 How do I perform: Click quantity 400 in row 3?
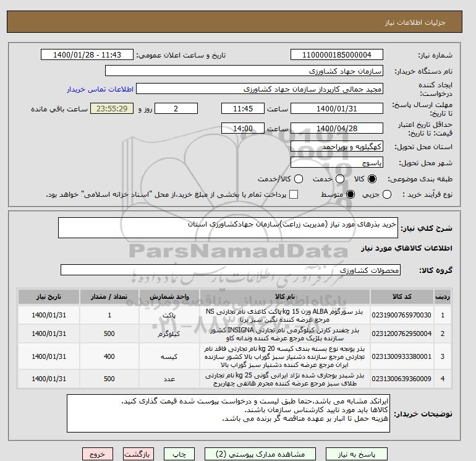click(109, 356)
